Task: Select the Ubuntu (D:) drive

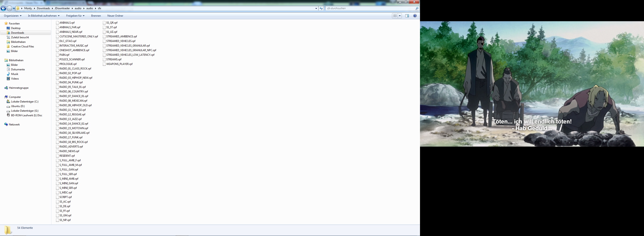Action: 18,106
